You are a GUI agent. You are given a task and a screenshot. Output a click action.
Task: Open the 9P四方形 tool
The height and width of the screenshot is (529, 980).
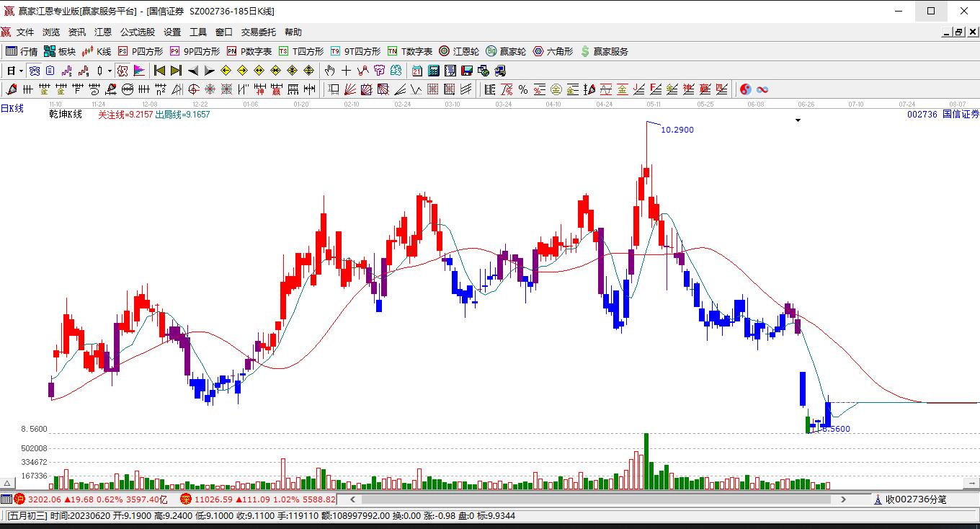click(195, 51)
